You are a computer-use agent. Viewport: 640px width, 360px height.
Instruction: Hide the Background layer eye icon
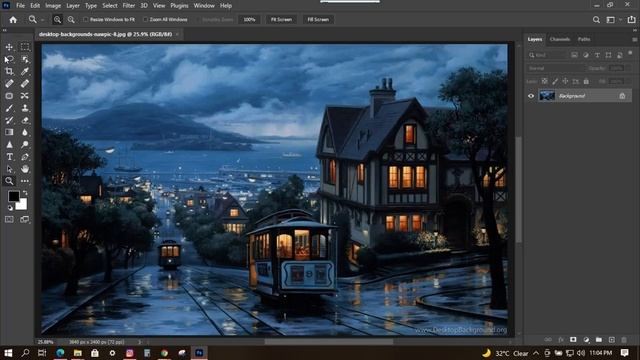531,96
